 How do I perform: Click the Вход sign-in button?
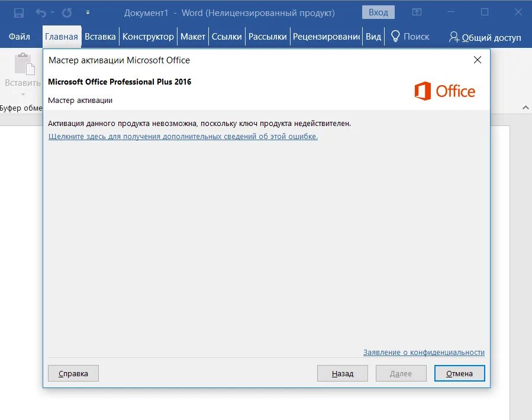[x=378, y=12]
